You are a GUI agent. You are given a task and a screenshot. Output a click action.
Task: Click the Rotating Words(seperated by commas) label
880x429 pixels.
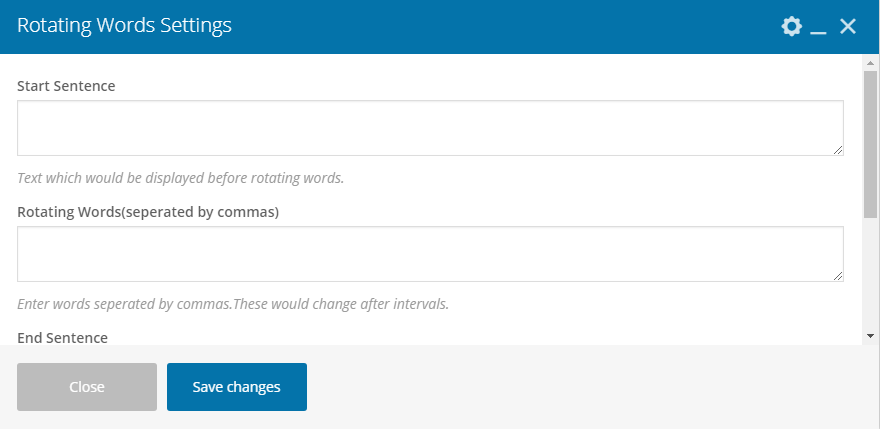(148, 212)
